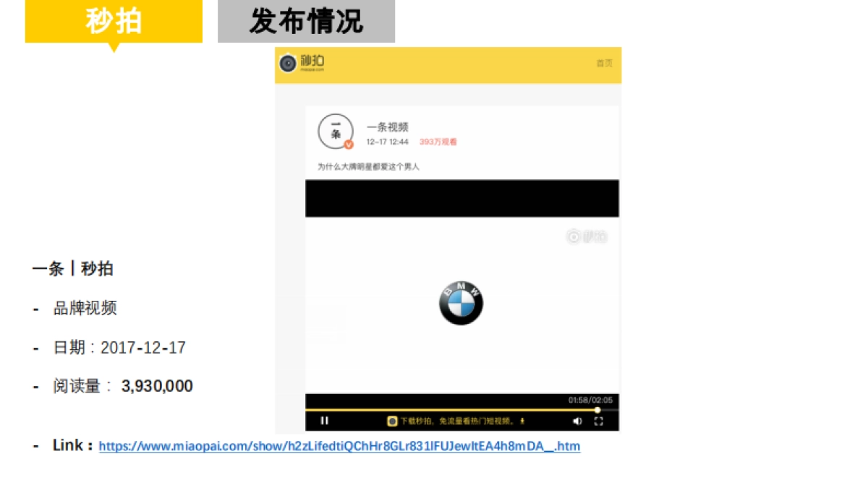Click the download arrow next to the banner text
Viewport: 868px width, 488px height.
pyautogui.click(x=523, y=420)
